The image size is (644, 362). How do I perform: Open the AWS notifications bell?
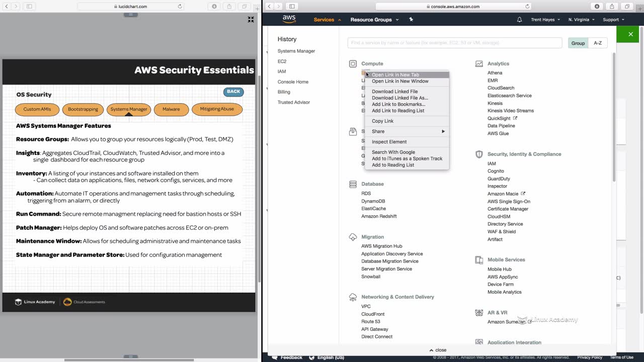point(519,20)
